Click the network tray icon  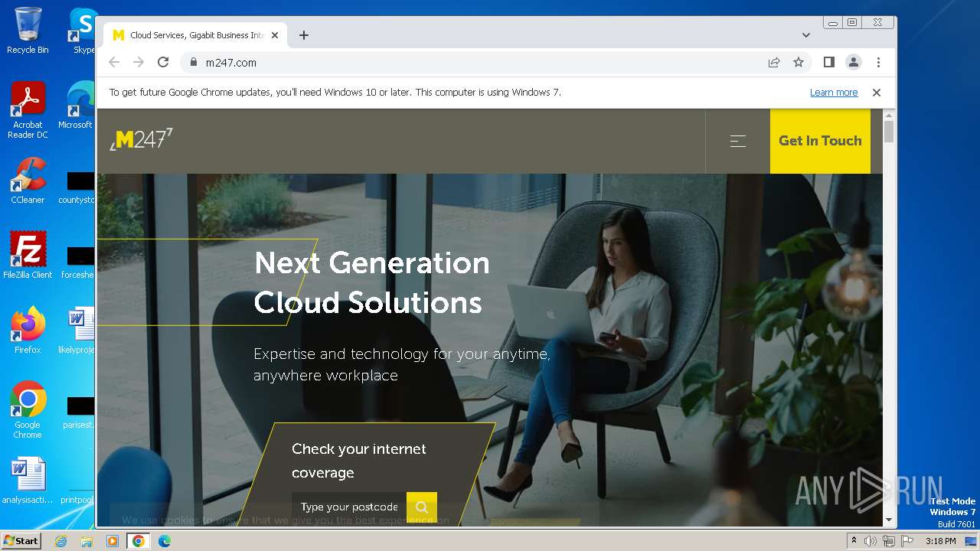tap(889, 541)
